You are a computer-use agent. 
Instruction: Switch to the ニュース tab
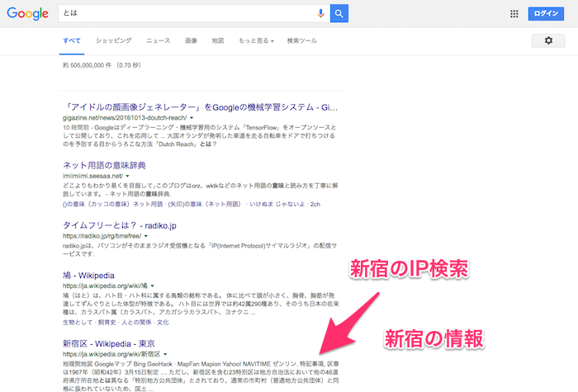(159, 40)
